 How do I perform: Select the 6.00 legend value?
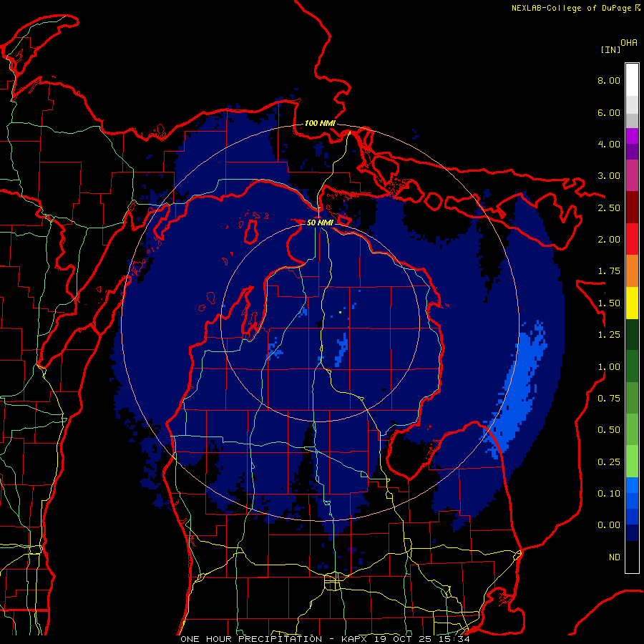tap(609, 112)
